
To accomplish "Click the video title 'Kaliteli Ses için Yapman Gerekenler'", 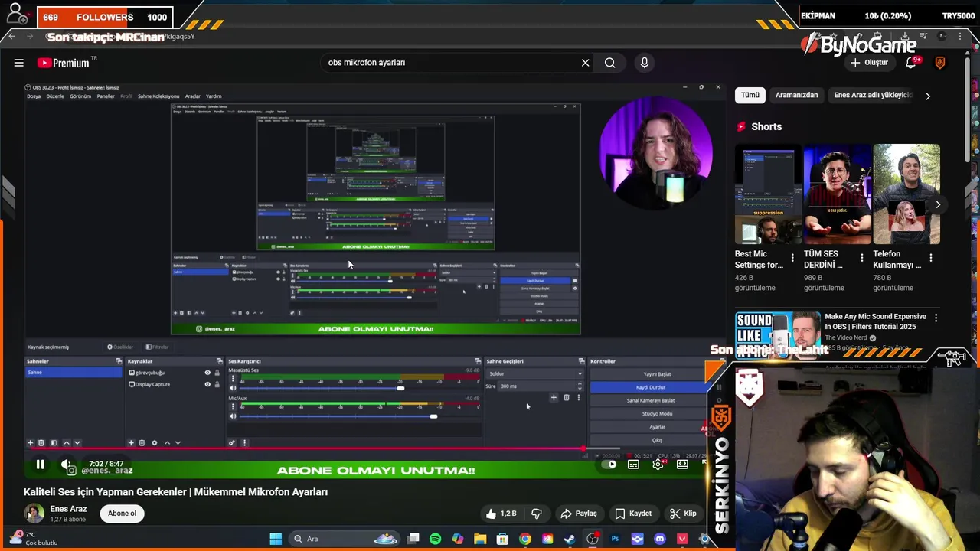I will coord(175,492).
